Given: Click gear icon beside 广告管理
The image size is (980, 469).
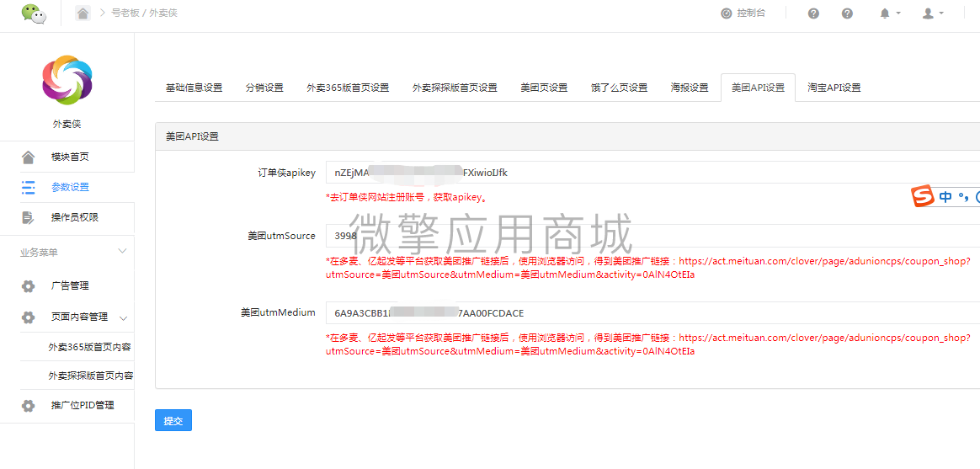Looking at the screenshot, I should click(28, 286).
